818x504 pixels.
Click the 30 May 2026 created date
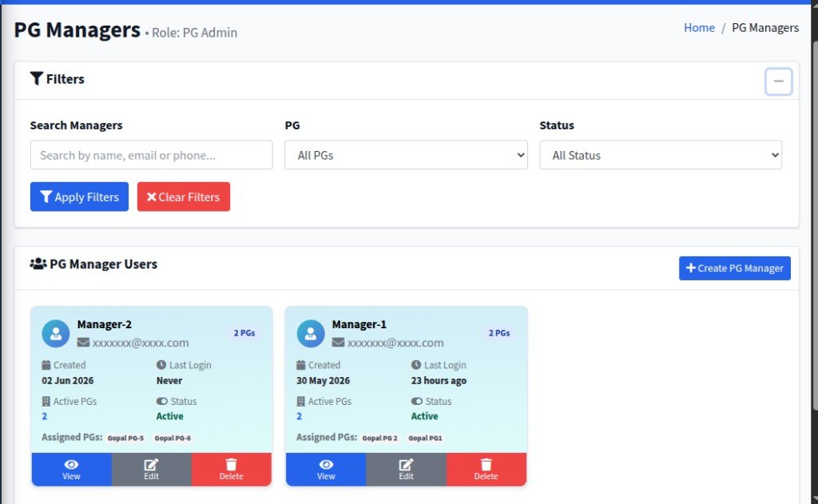pyautogui.click(x=323, y=380)
